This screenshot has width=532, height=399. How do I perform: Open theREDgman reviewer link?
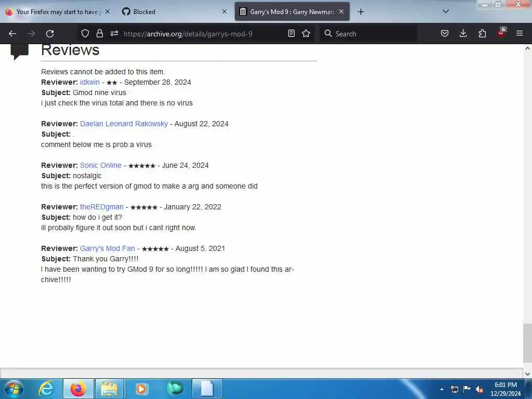click(102, 207)
